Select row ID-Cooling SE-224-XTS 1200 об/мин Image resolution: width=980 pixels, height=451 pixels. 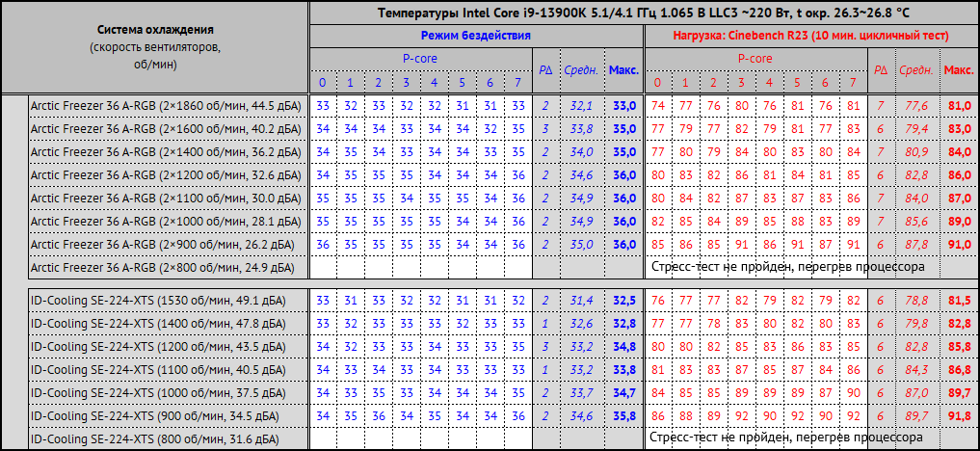click(x=504, y=347)
